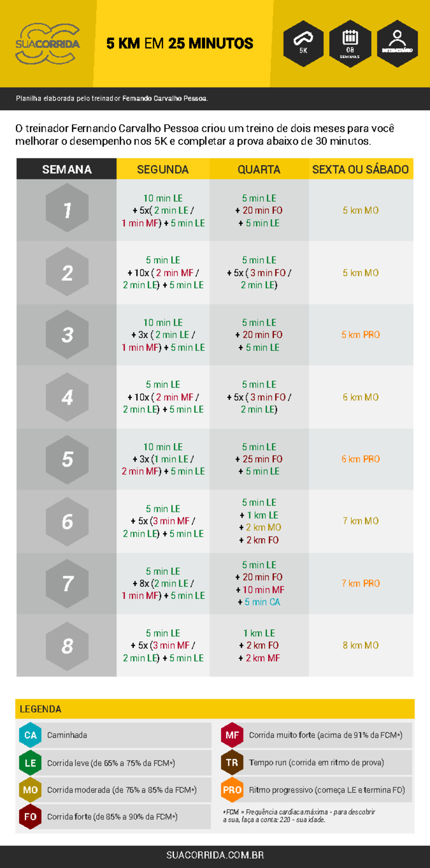Click the orange PRO legend badge
This screenshot has height=868, width=430.
(x=232, y=790)
